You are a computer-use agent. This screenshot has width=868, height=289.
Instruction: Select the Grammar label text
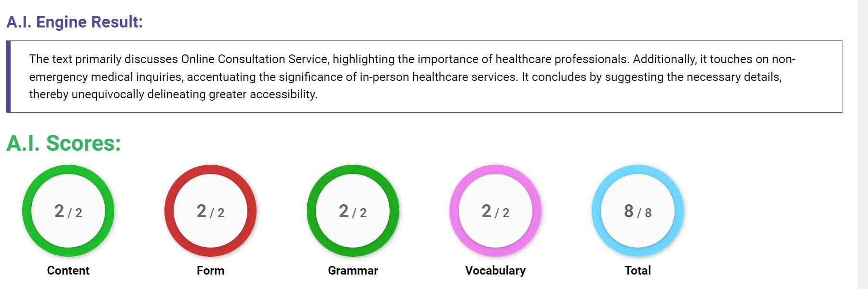pyautogui.click(x=353, y=271)
